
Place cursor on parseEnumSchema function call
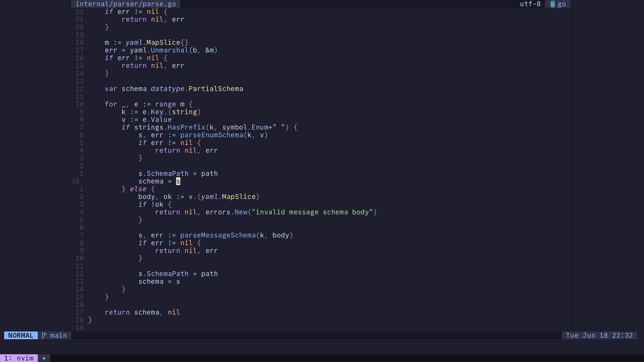pos(211,135)
